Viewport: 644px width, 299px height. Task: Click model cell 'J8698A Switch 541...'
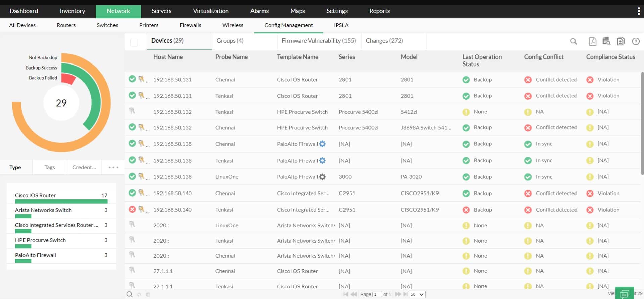(x=426, y=128)
